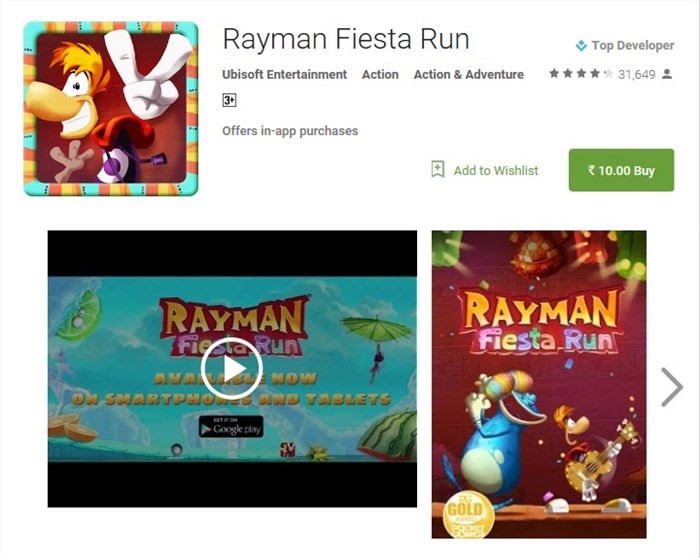700x558 pixels.
Task: Open the Rayman and Globox screenshot
Action: pyautogui.click(x=539, y=384)
